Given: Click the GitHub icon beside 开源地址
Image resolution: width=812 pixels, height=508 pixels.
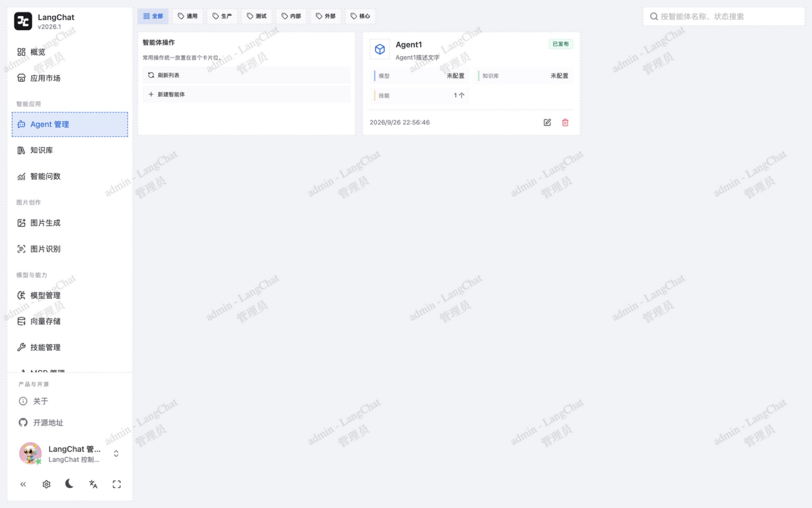Looking at the screenshot, I should point(23,423).
